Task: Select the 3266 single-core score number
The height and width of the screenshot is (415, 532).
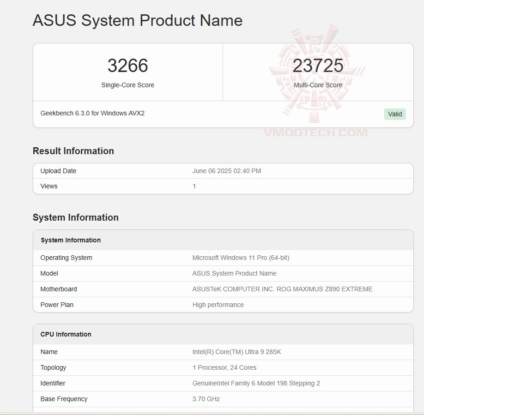Action: (x=127, y=66)
